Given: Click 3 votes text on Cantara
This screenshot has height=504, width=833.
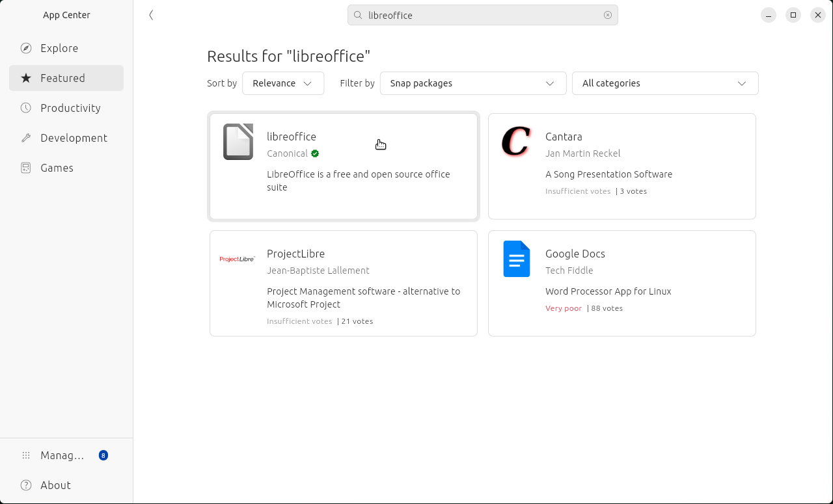Looking at the screenshot, I should click(633, 191).
